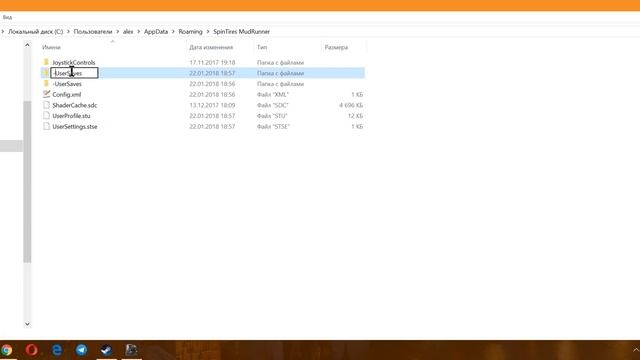The width and height of the screenshot is (640, 360).
Task: Select the UserProfile.stu file
Action: [x=71, y=116]
